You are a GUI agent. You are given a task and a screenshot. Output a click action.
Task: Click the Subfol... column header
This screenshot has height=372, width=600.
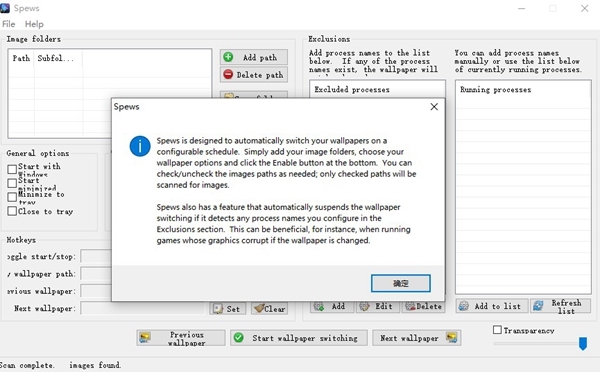tap(58, 59)
